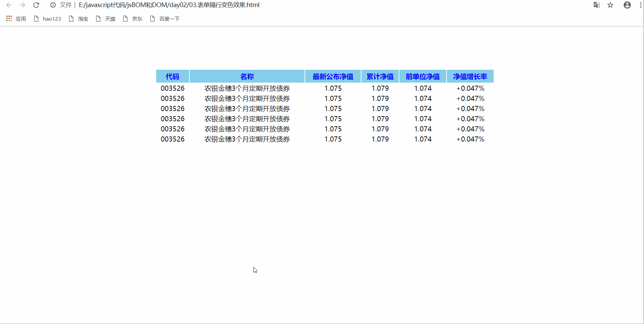Open site info icon beside 文件
Screen dimensions: 644x324
tap(53, 5)
